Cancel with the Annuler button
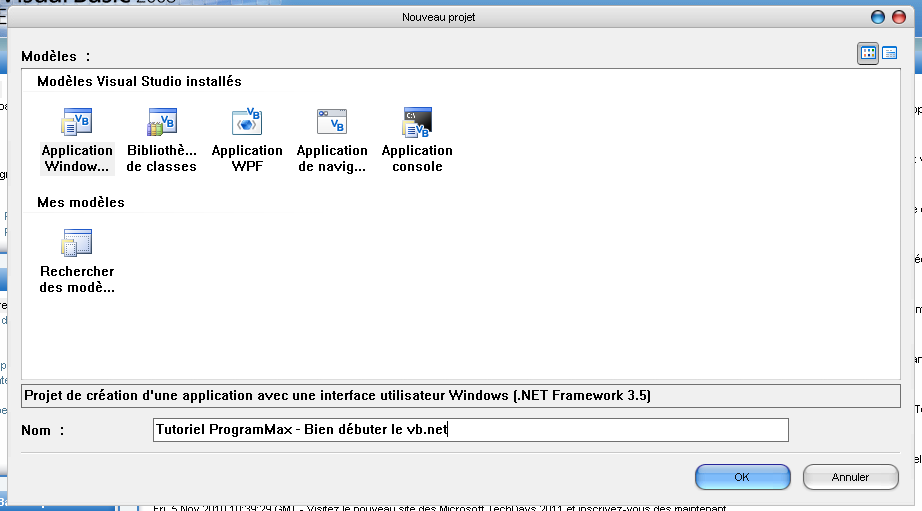The width and height of the screenshot is (922, 511). [x=850, y=477]
